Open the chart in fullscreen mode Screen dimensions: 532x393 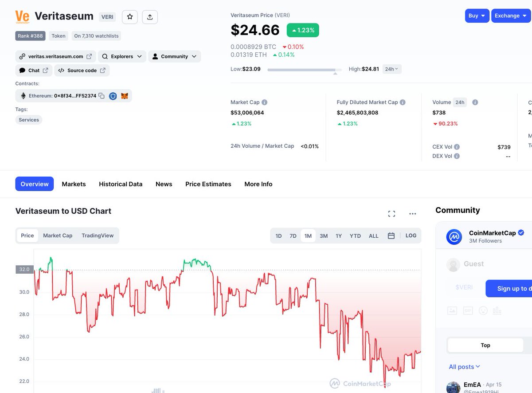(391, 214)
